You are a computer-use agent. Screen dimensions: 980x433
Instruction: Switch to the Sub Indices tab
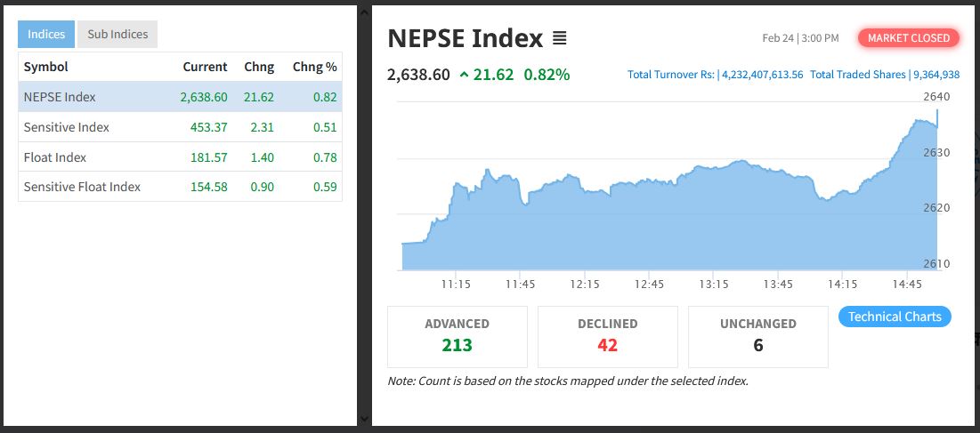coord(117,35)
